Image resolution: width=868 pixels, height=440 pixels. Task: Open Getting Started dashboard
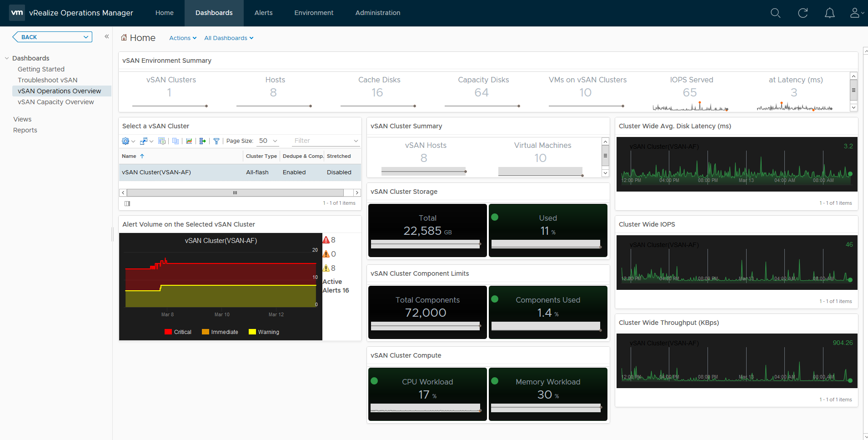pos(41,69)
